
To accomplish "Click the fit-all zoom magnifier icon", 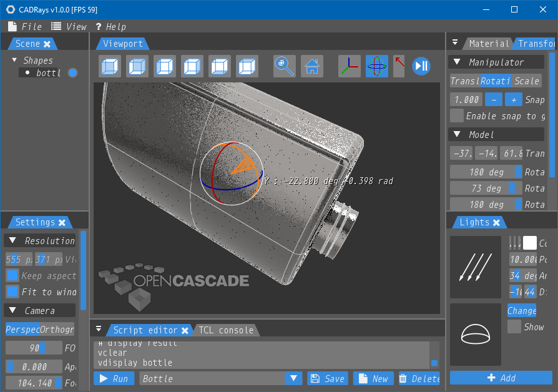I will [285, 66].
